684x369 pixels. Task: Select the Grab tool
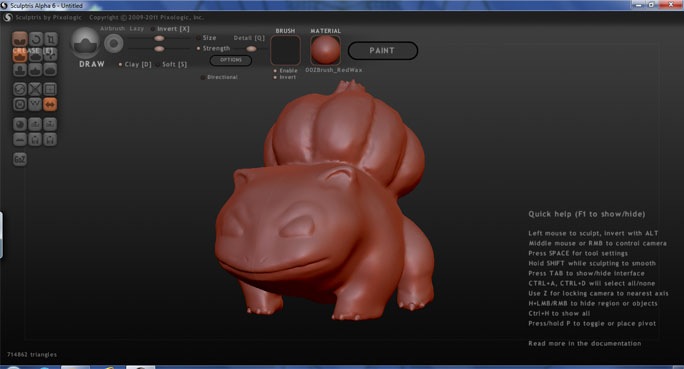pyautogui.click(x=50, y=55)
